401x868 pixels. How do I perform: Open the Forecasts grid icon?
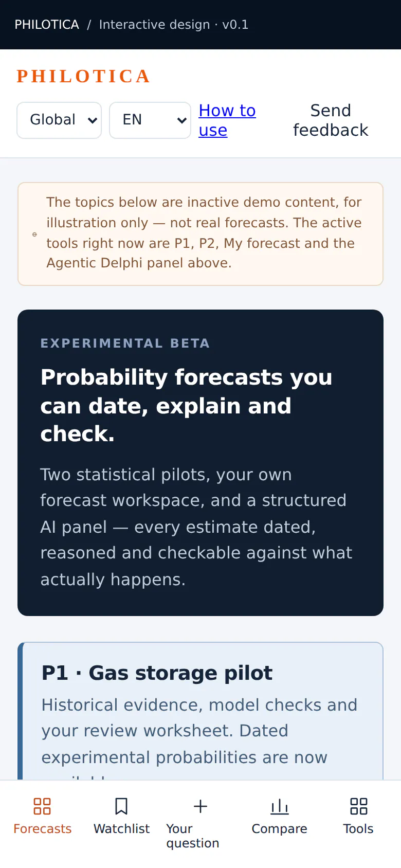[x=42, y=806]
